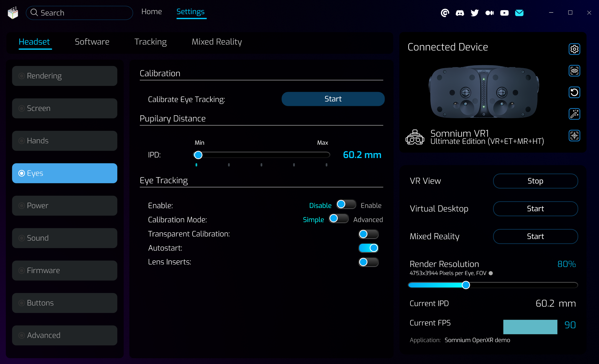Open the gear icon in Connected Device

tap(574, 49)
